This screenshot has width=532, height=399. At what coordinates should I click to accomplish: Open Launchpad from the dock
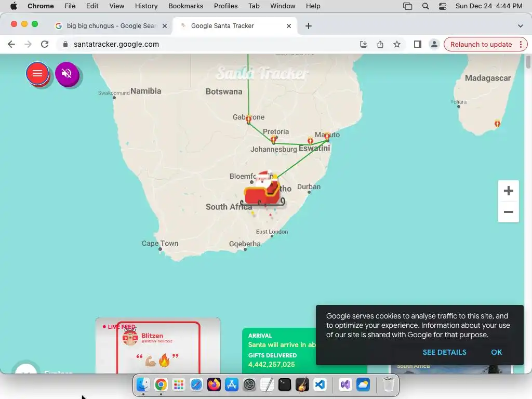(179, 384)
